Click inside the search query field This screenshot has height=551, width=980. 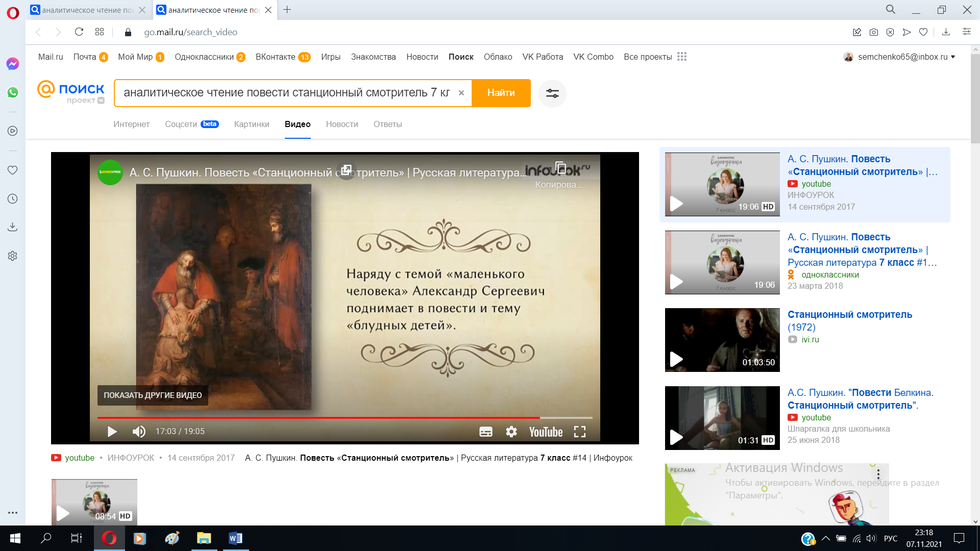[x=286, y=93]
